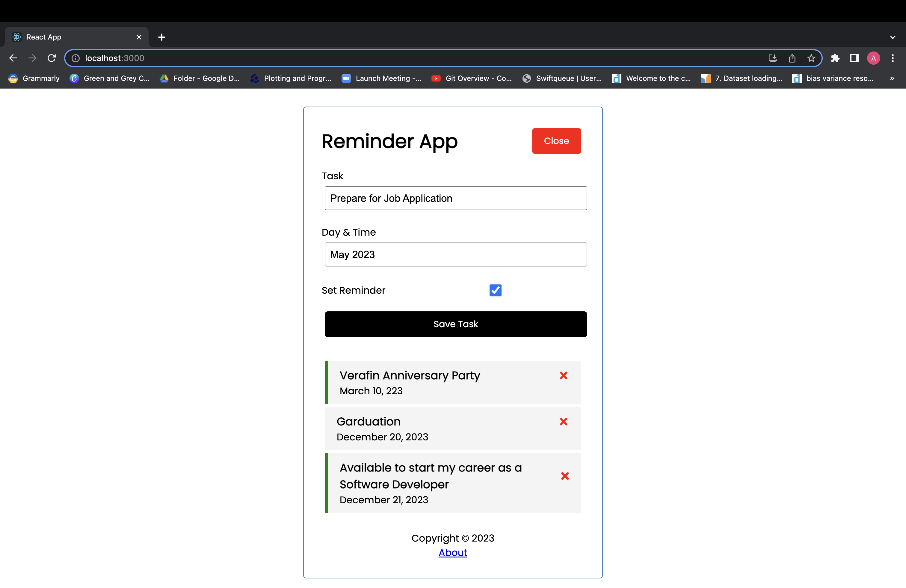Share this page icon
This screenshot has height=588, width=906.
792,58
